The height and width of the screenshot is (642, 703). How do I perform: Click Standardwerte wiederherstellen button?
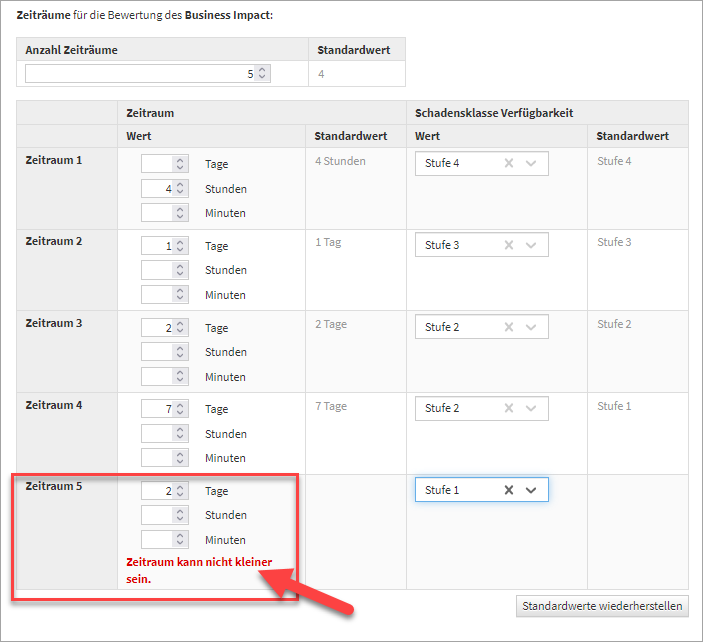click(603, 606)
